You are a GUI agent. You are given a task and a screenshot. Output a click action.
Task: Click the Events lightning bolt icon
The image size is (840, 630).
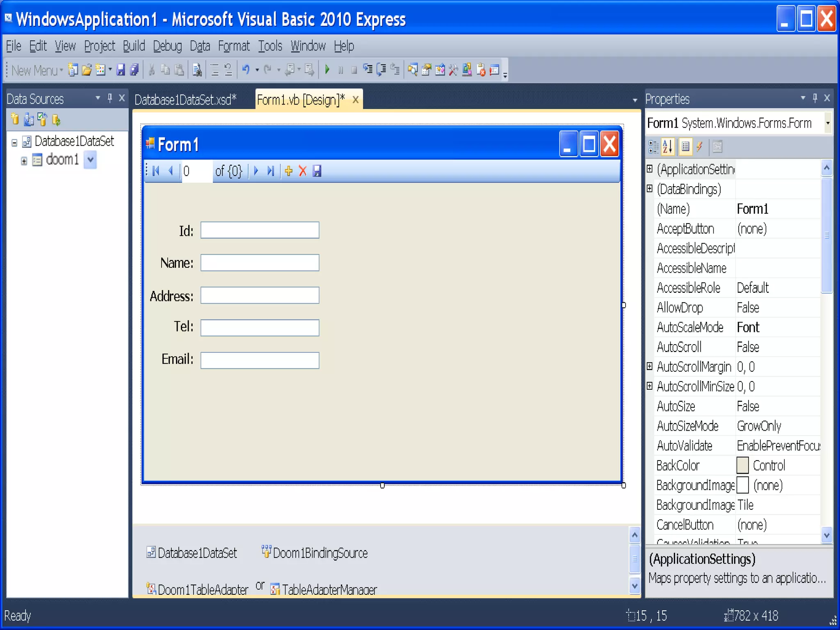(700, 147)
